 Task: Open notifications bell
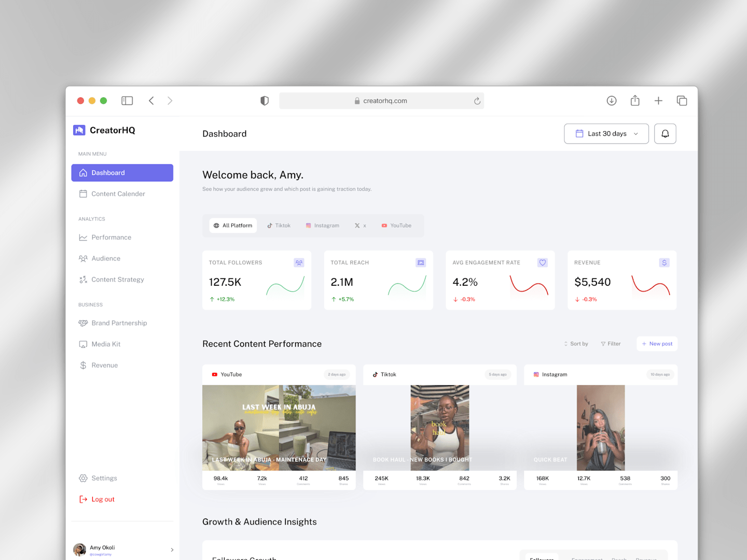665,134
